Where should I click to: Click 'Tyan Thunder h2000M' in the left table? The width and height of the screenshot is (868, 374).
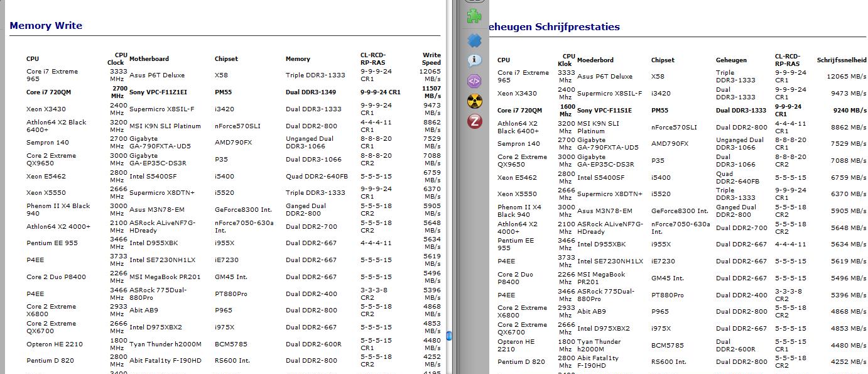click(165, 344)
